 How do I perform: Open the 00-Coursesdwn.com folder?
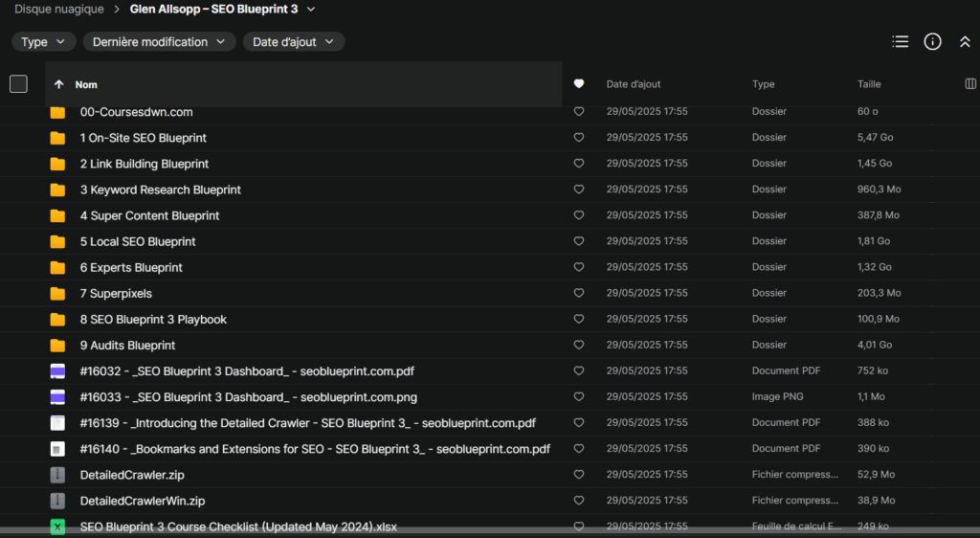coord(136,112)
